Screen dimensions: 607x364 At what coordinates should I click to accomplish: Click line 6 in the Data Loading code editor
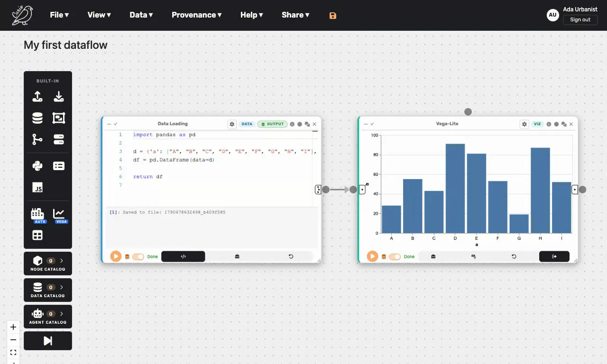147,176
